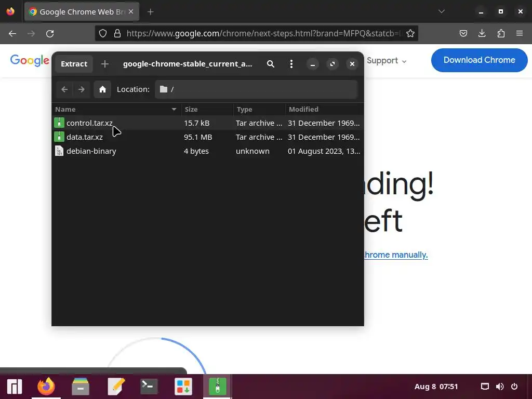Open the list all tabs dropdown
Viewport: 532px width, 399px height.
(442, 11)
